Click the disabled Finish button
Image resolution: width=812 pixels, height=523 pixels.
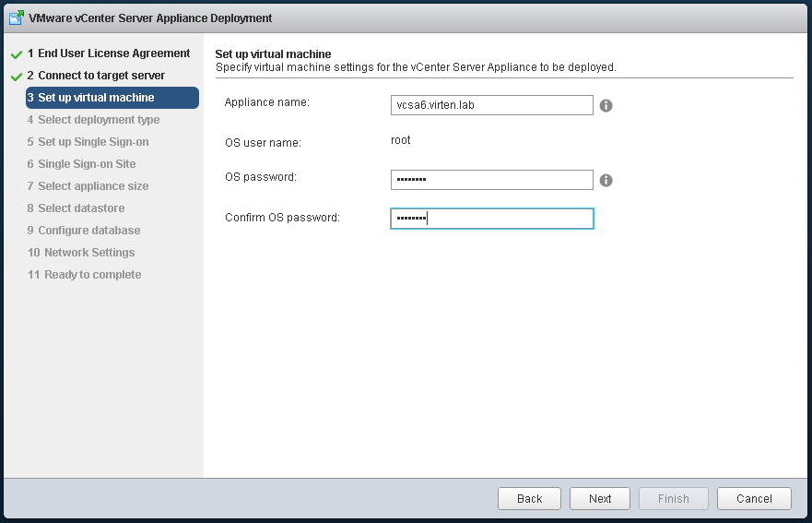pyautogui.click(x=673, y=499)
